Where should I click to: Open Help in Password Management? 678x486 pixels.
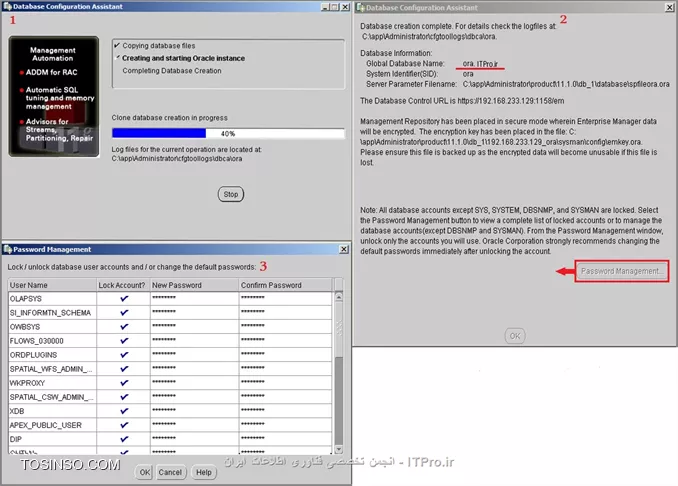[204, 472]
